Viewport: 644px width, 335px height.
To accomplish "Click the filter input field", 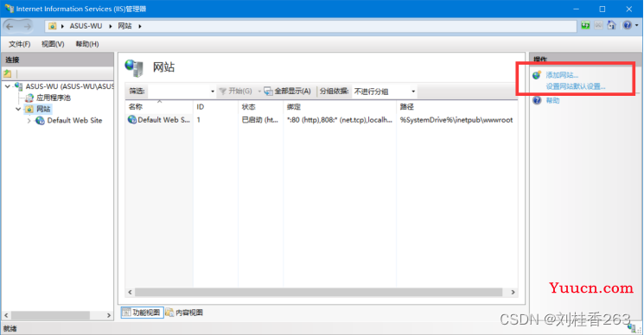I will [x=178, y=91].
